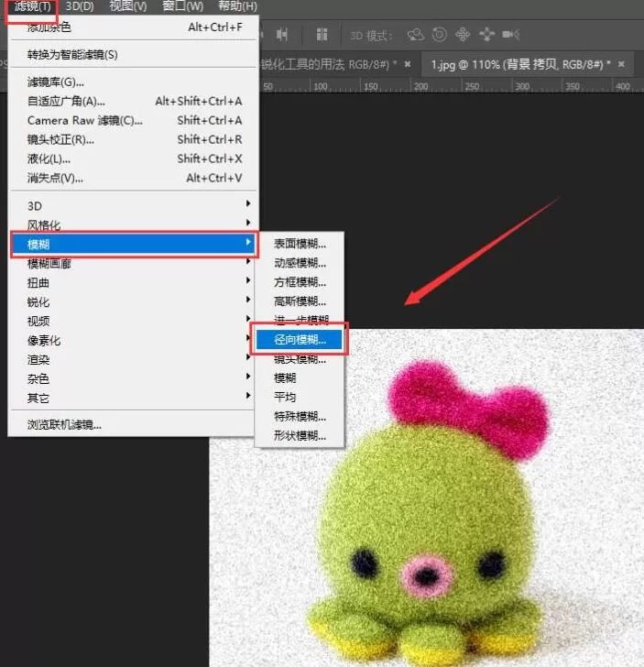Click distribute vertical bars icon in options bar

point(322,35)
